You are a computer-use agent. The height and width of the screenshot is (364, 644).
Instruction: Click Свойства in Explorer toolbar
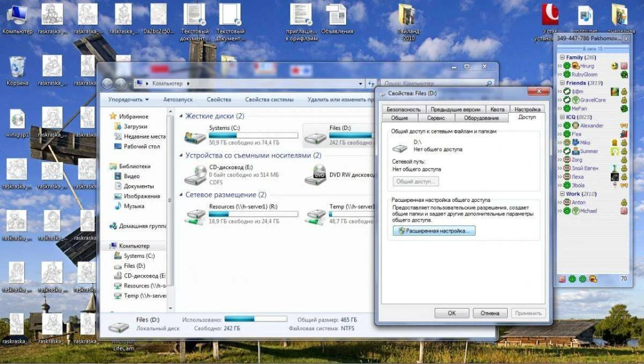[219, 99]
